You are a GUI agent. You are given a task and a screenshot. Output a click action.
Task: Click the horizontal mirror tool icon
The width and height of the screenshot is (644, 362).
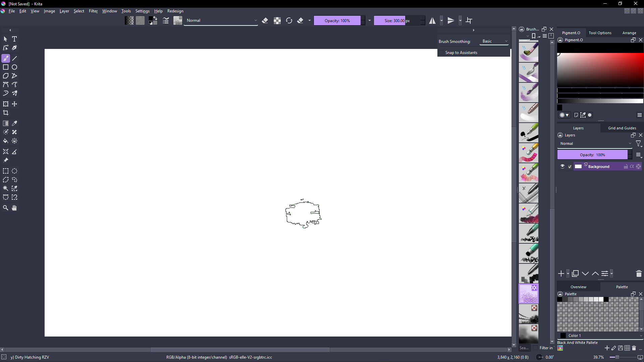(432, 21)
